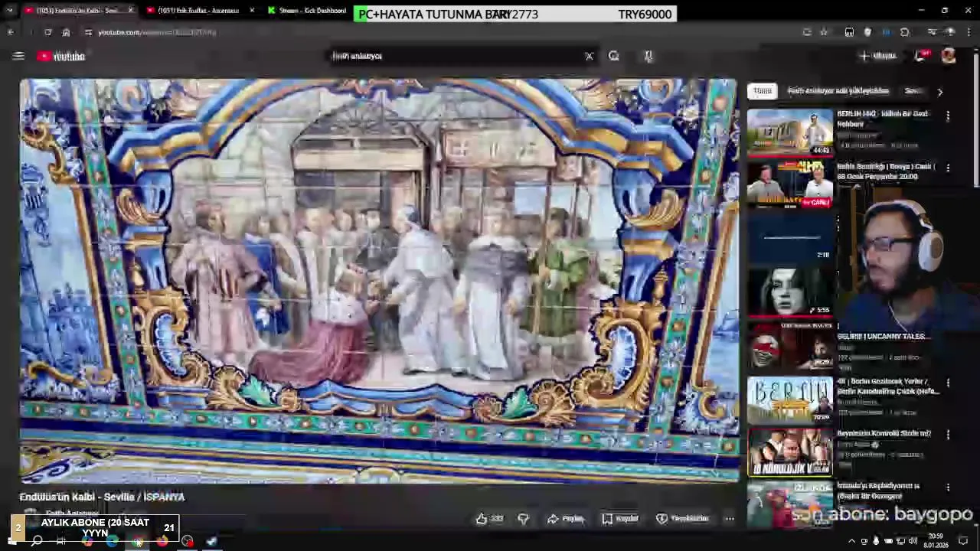Open the YouTube account avatar menu

coord(949,56)
